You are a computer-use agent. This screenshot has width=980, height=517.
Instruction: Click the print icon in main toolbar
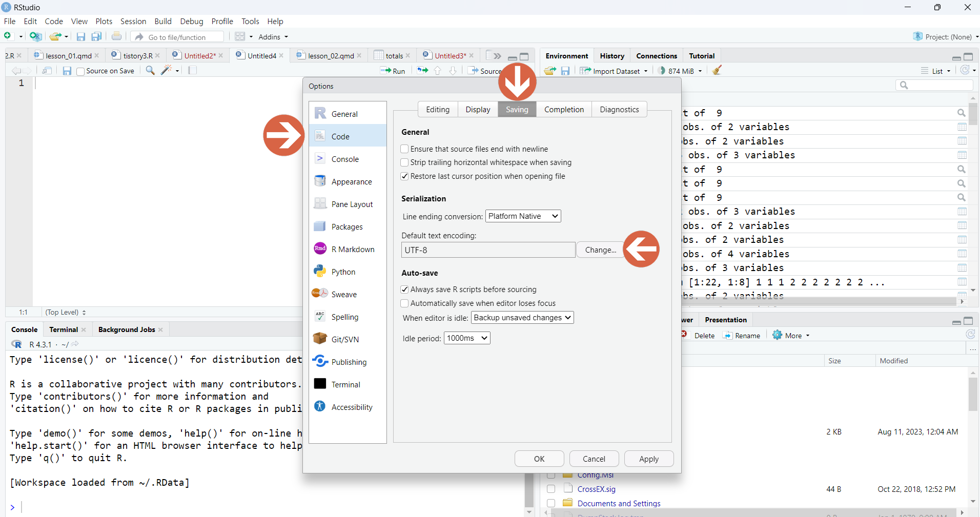point(117,36)
